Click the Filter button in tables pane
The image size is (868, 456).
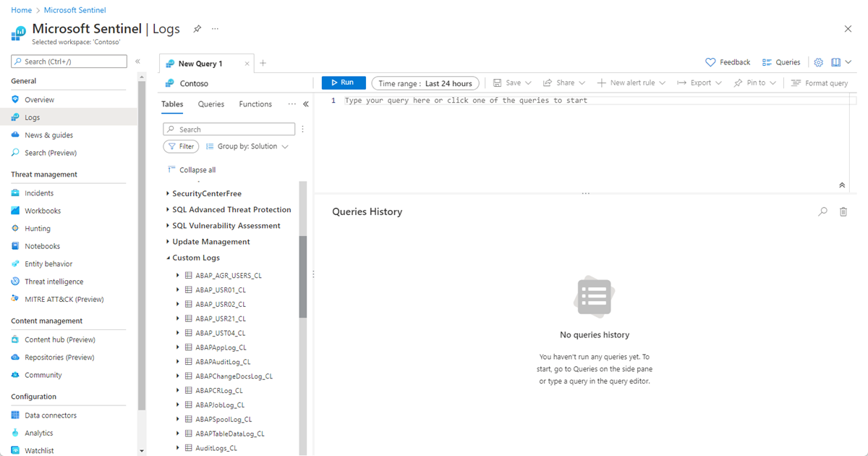tap(181, 146)
